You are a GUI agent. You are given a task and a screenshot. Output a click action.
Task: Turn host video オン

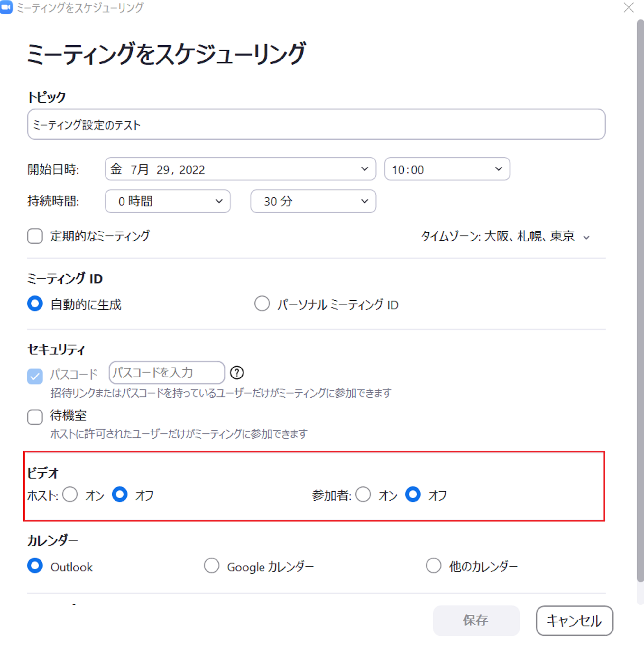pos(70,494)
